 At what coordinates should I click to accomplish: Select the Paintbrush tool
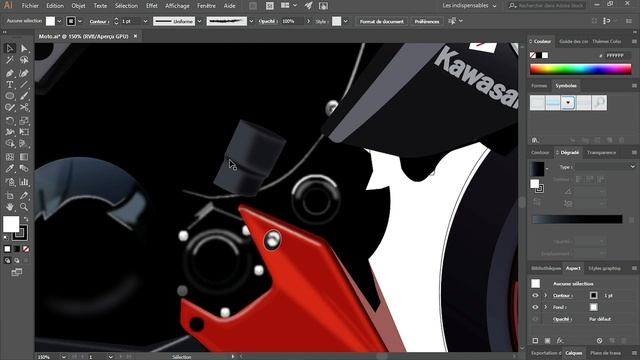click(x=24, y=96)
